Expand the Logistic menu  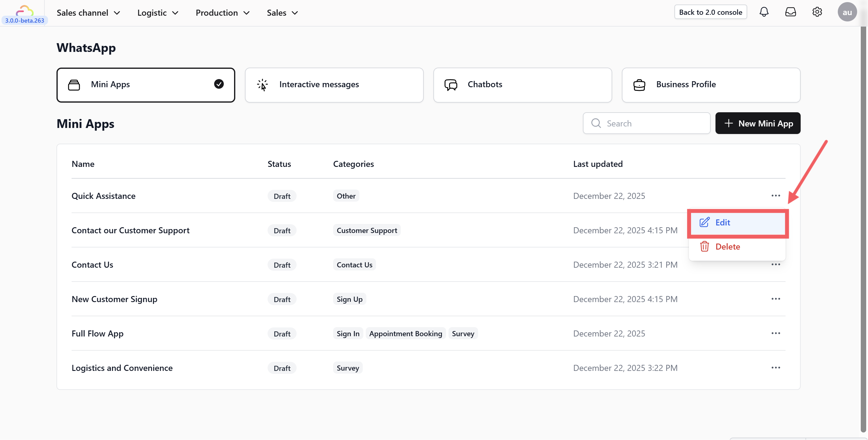[158, 13]
